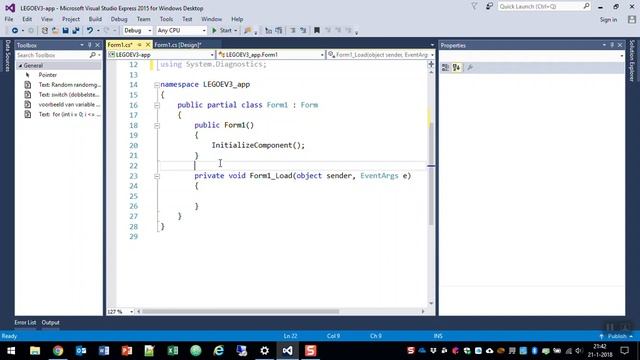Collapse the Form1_Load method region

click(x=157, y=176)
